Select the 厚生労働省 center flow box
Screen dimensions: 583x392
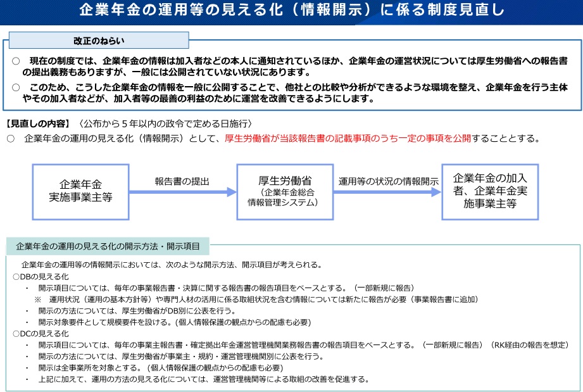click(x=285, y=191)
